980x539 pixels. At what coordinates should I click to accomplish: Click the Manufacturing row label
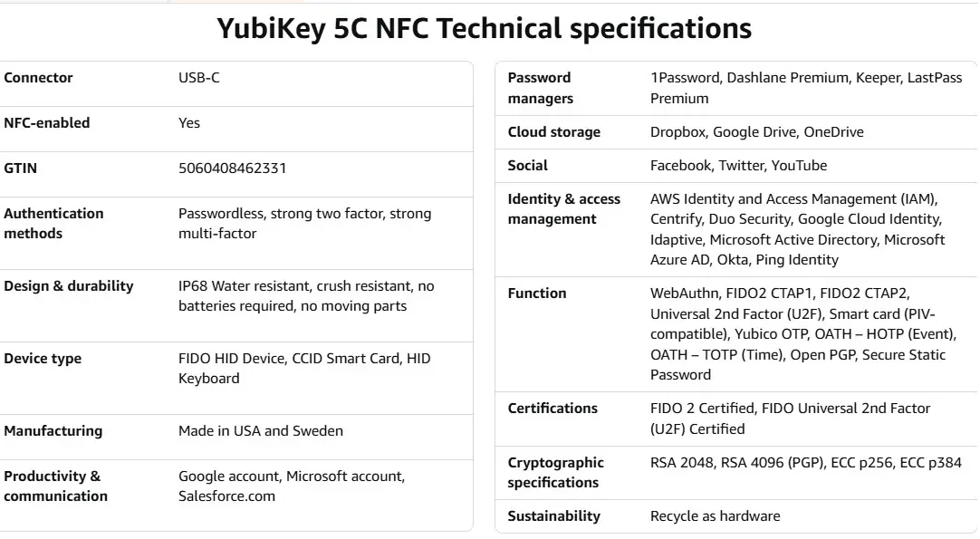point(53,431)
